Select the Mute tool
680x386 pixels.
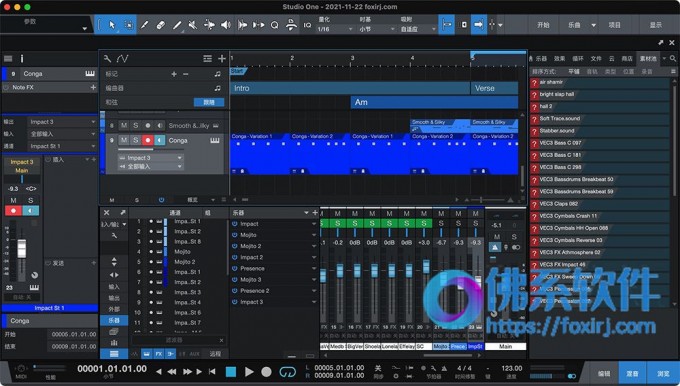tap(193, 25)
